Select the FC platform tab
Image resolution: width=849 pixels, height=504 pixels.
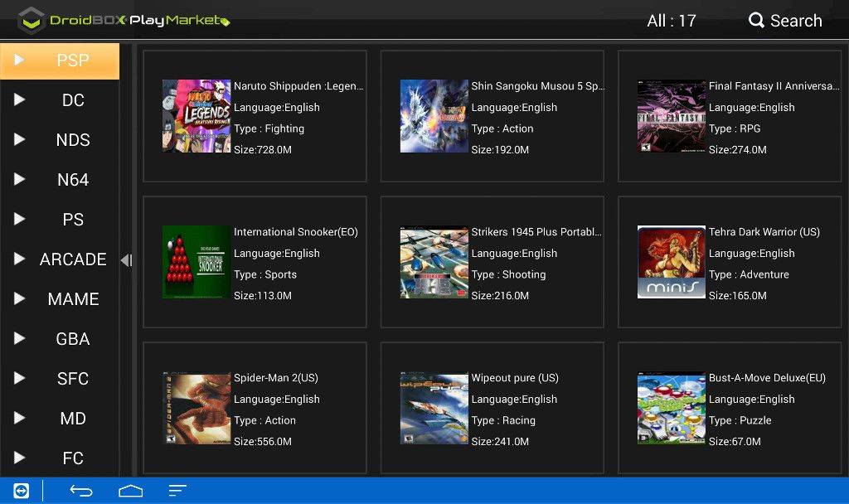[60, 458]
